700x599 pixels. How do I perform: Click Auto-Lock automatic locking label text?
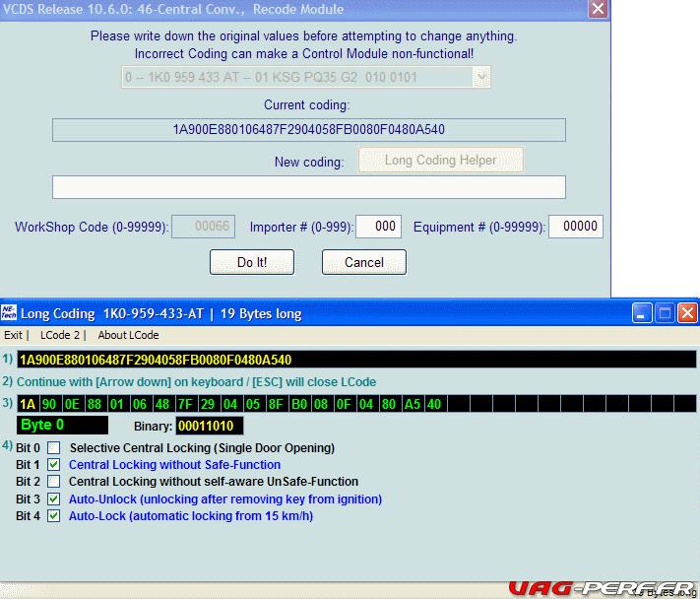click(x=191, y=516)
